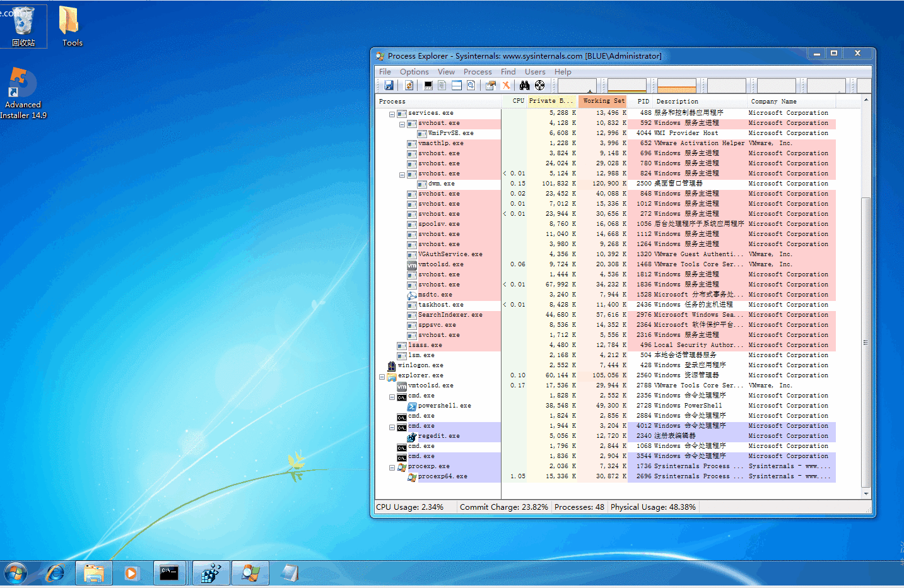Open Windows Explorer from the taskbar
904x588 pixels.
click(x=94, y=573)
